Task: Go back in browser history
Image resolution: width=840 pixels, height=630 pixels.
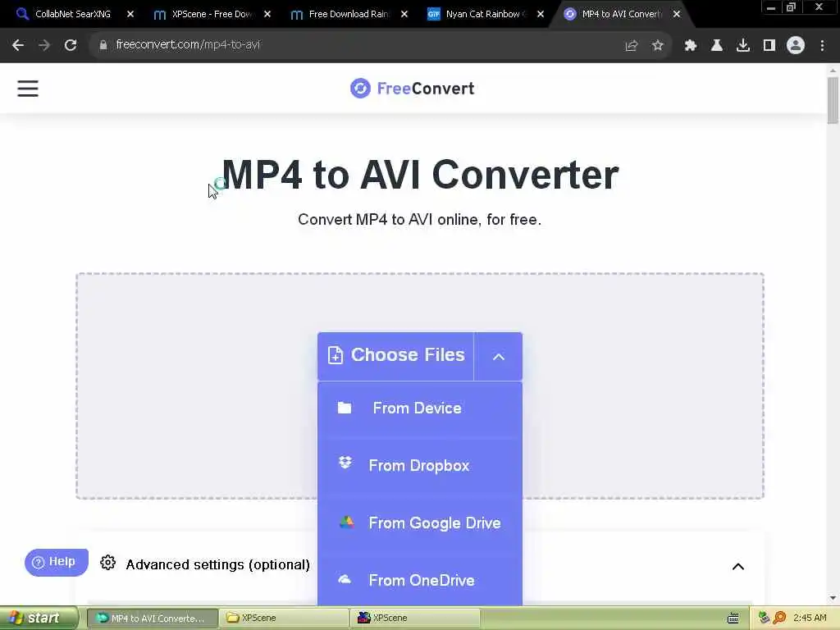Action: coord(18,45)
